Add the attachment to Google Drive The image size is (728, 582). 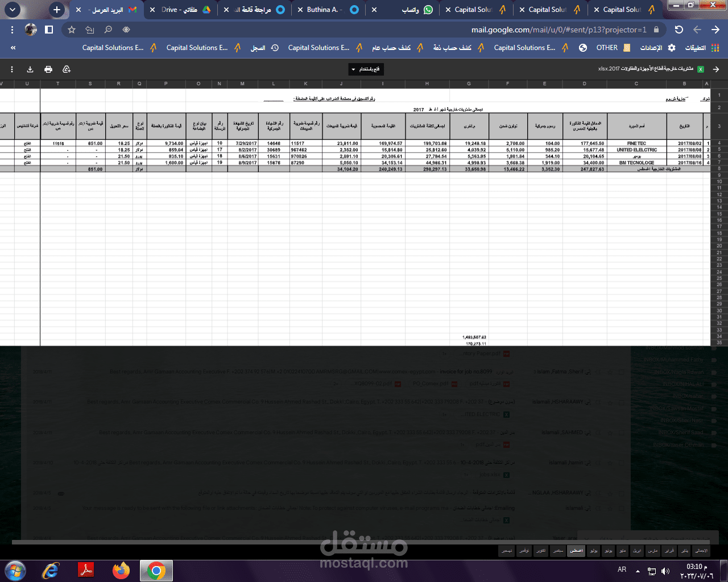(x=67, y=69)
